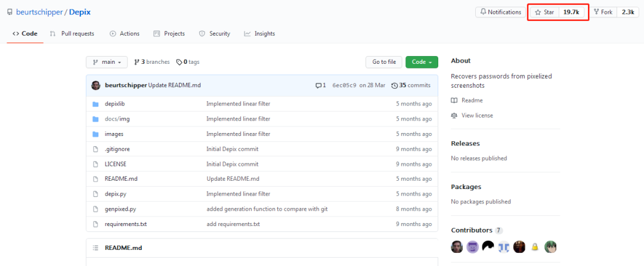The width and height of the screenshot is (644, 266).
Task: Click the file icon beside requirements.txt
Action: click(x=95, y=224)
